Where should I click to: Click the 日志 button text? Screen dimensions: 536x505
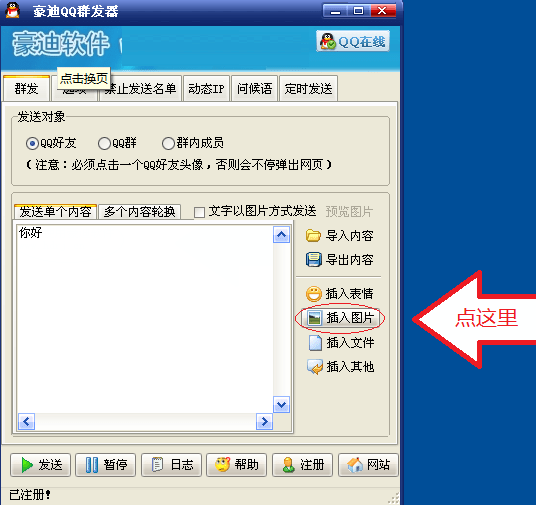coord(182,465)
